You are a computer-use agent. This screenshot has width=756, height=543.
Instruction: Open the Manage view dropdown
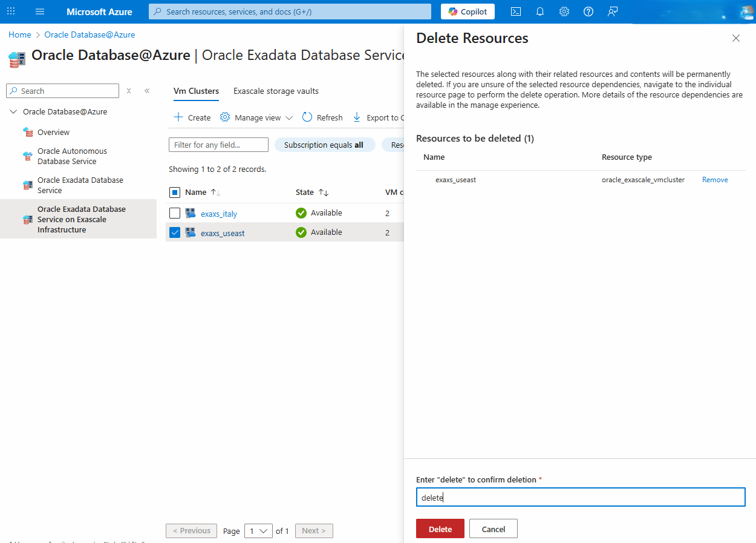click(x=256, y=117)
